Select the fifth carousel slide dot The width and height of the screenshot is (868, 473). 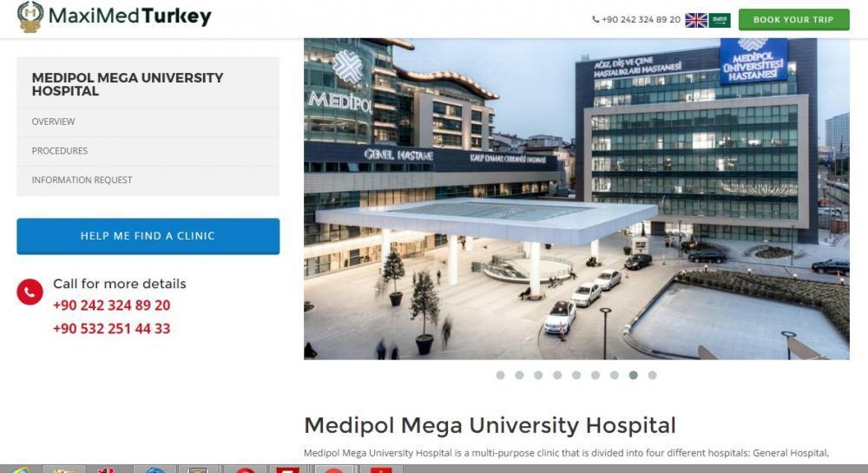point(576,375)
